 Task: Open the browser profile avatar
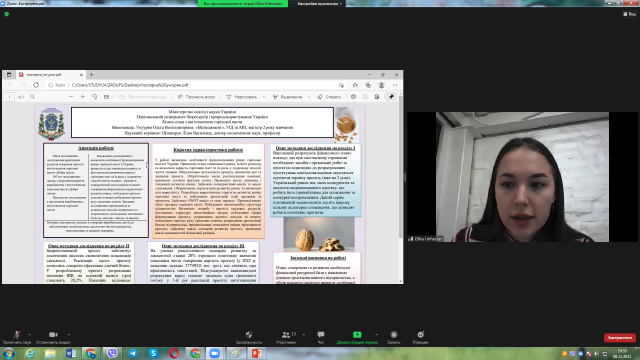click(x=382, y=85)
